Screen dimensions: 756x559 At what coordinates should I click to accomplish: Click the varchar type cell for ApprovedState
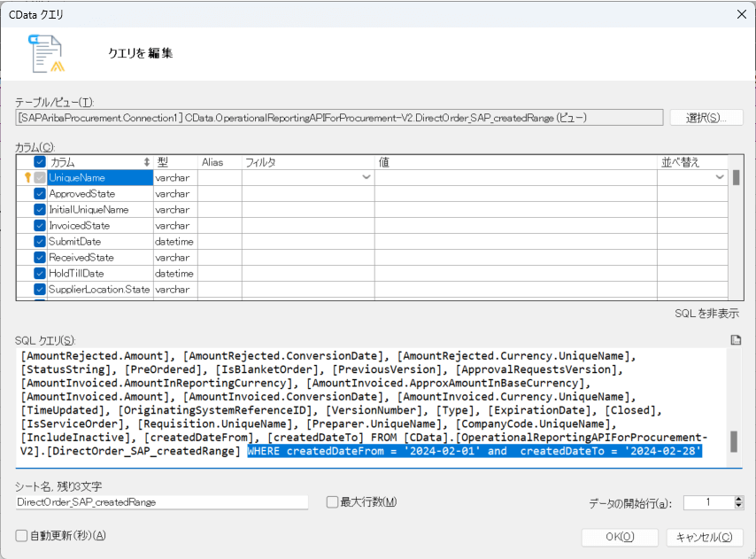coord(175,193)
